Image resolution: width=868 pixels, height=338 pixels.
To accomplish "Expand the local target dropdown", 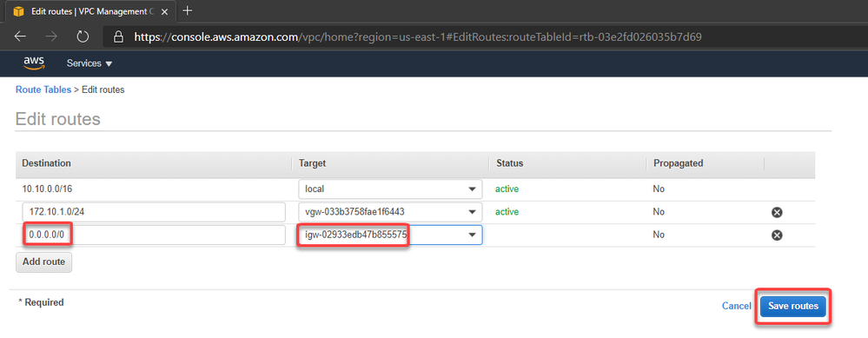I will pyautogui.click(x=390, y=189).
